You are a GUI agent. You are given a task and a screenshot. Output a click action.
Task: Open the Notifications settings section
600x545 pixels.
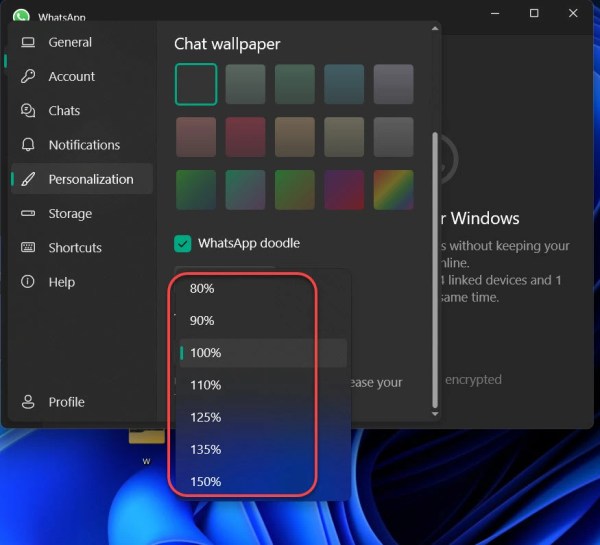(82, 145)
